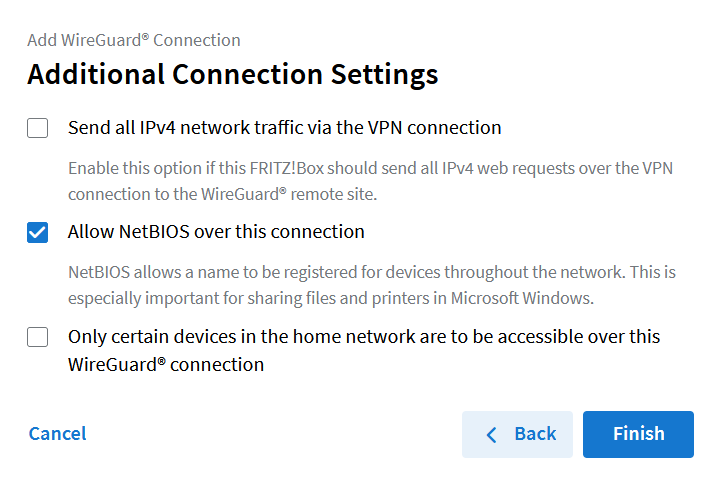Viewport: 722px width, 486px height.
Task: Click the Finish button
Action: [x=638, y=434]
